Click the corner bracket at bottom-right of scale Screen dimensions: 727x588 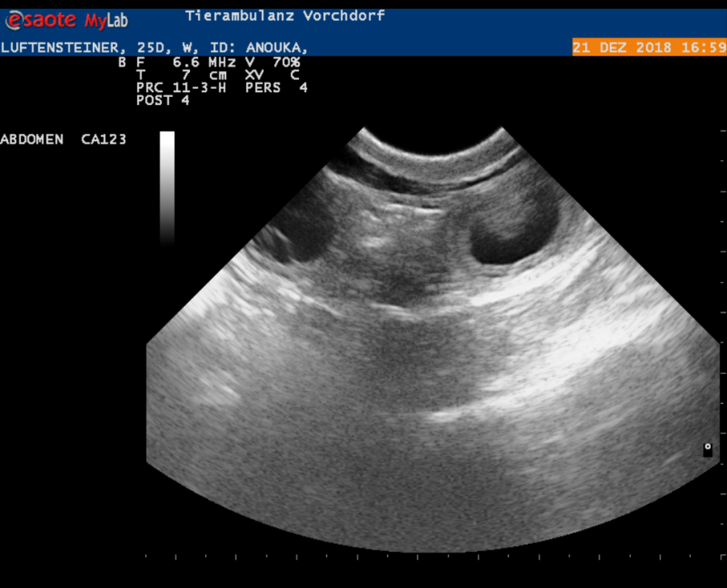tap(720, 556)
